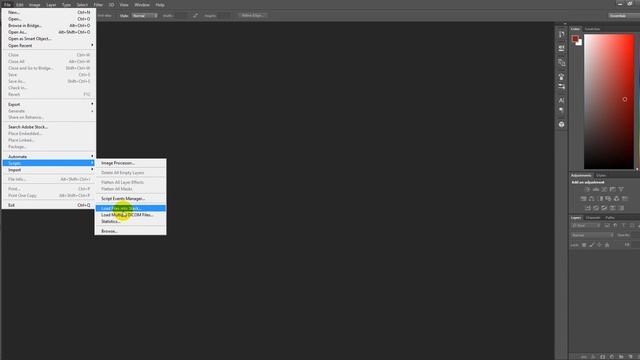Toggle the shape layer filter
The image size is (640, 360).
pos(632,225)
